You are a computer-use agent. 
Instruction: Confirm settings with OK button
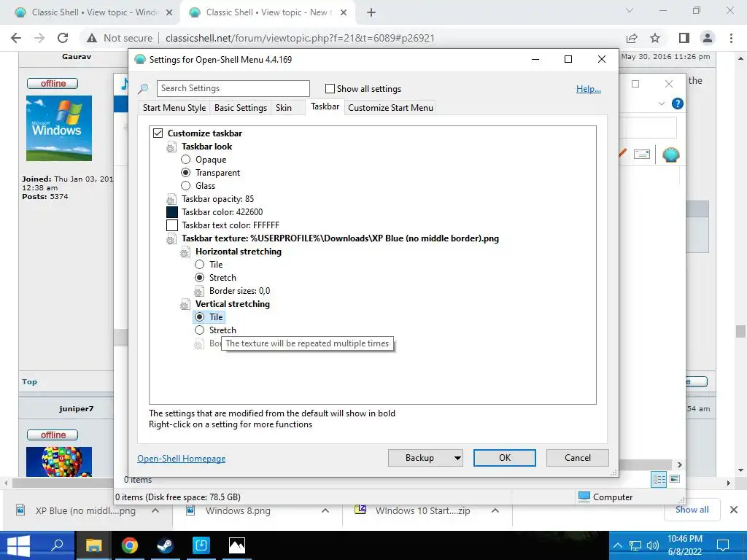tap(505, 458)
